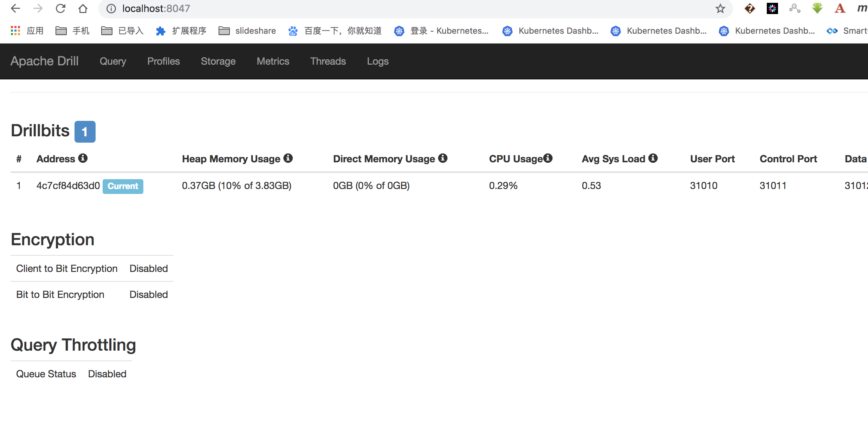Click the CPU Usage info icon
The height and width of the screenshot is (423, 868).
[x=548, y=158]
